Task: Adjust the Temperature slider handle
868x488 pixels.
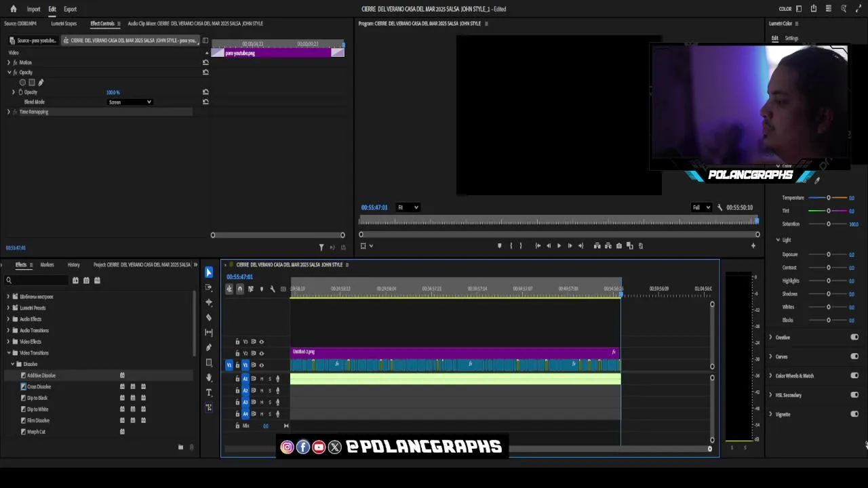Action: [828, 198]
